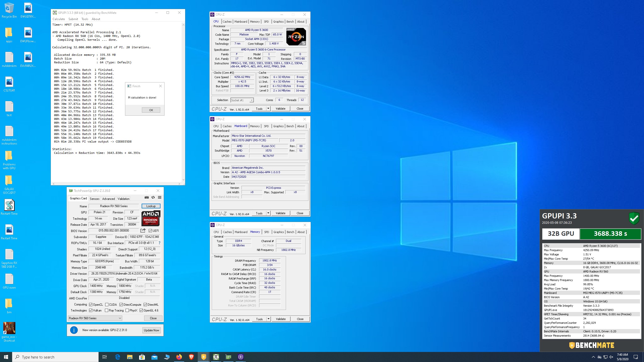Image resolution: width=644 pixels, height=362 pixels.
Task: Click the taskbar search box
Action: [x=55, y=357]
